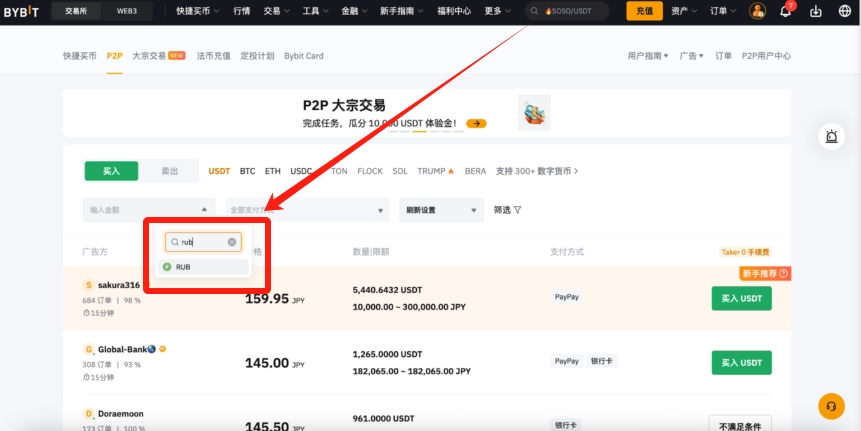Select the Bybit Card sub-tab
Screen dimensions: 861x431
point(304,56)
